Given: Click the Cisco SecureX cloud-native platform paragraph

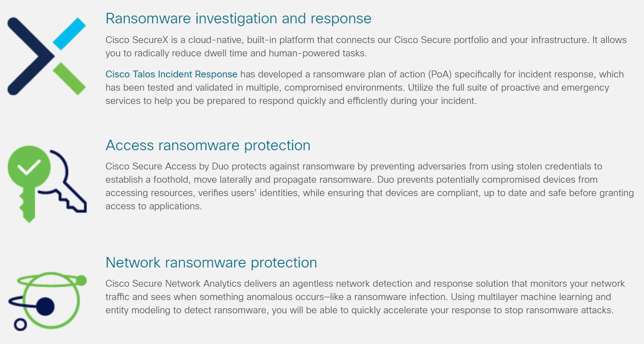Looking at the screenshot, I should 366,46.
